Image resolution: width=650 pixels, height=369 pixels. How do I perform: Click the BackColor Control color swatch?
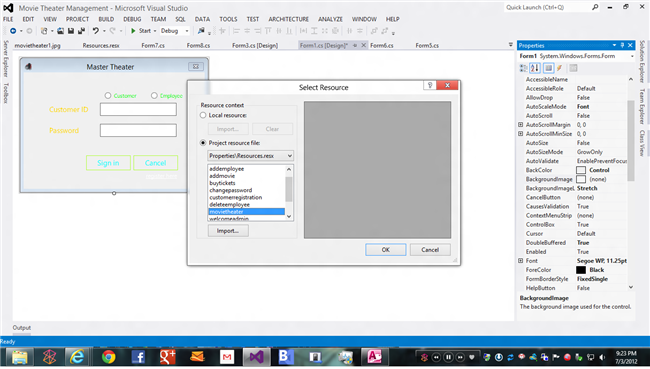coord(581,170)
